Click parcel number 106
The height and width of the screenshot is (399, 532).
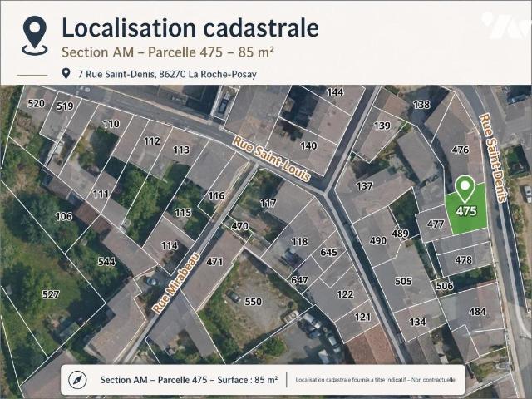pyautogui.click(x=64, y=216)
